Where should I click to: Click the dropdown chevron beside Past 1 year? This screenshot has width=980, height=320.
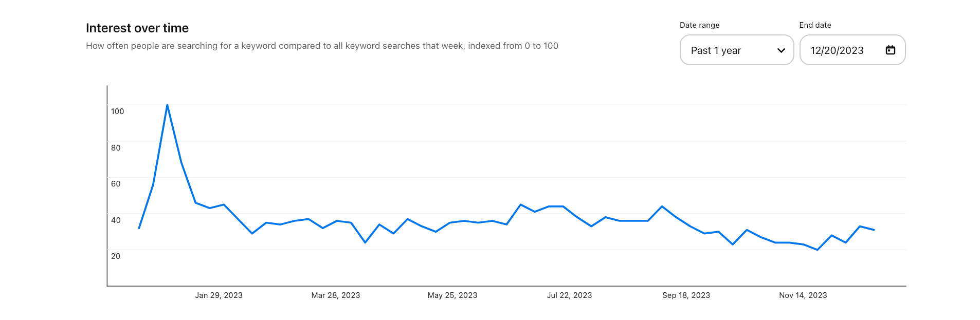coord(781,50)
